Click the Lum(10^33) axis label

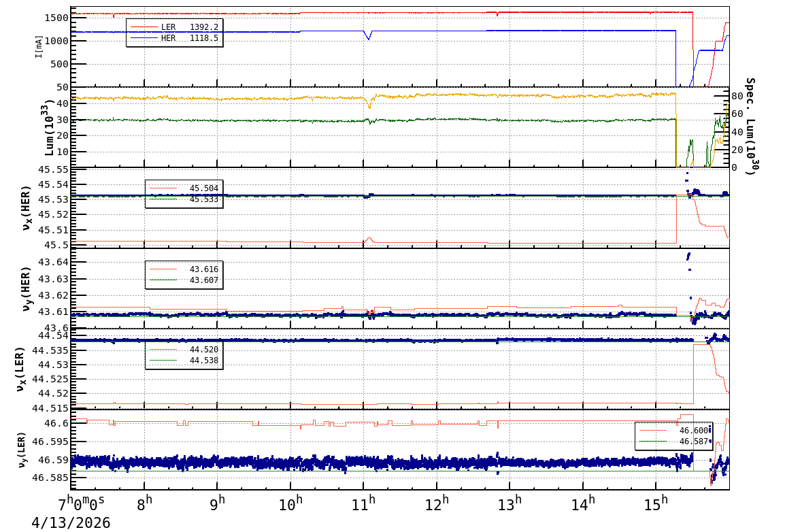[x=49, y=128]
